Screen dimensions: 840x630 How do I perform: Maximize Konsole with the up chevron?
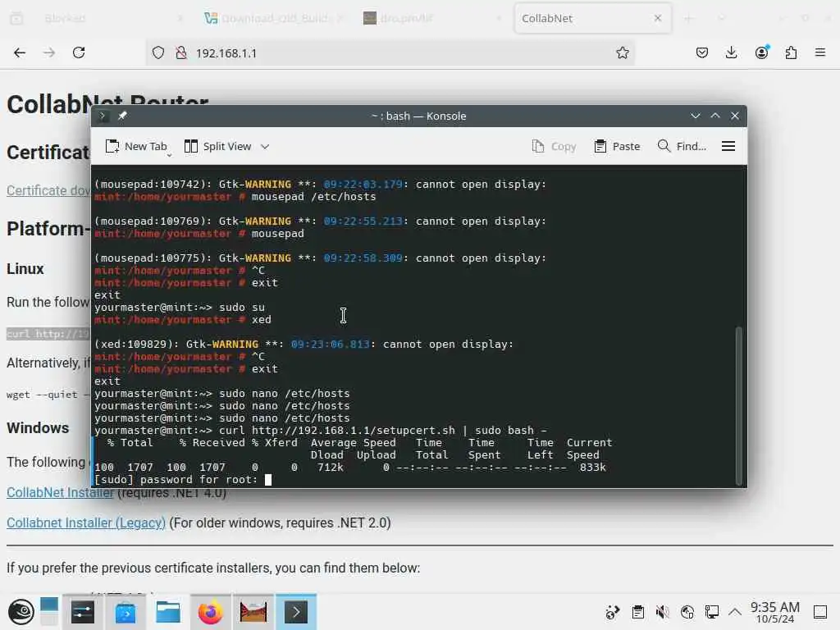coord(715,116)
